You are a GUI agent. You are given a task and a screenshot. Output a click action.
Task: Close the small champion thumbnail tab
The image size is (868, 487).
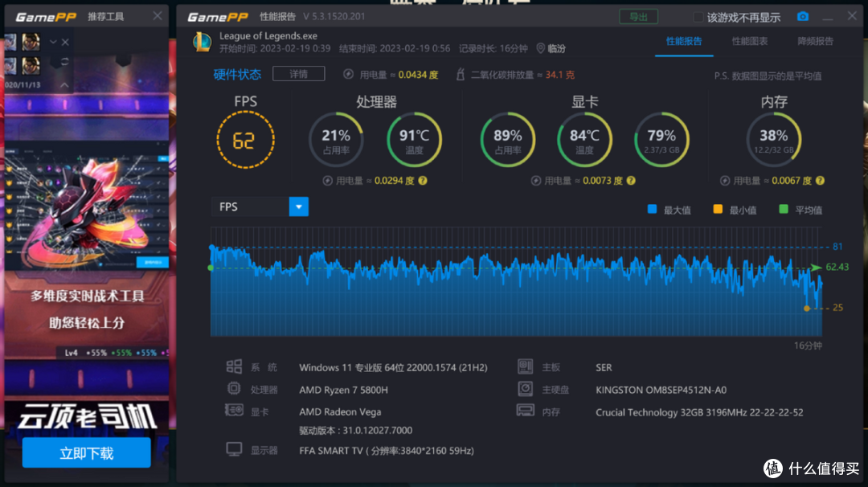click(65, 42)
